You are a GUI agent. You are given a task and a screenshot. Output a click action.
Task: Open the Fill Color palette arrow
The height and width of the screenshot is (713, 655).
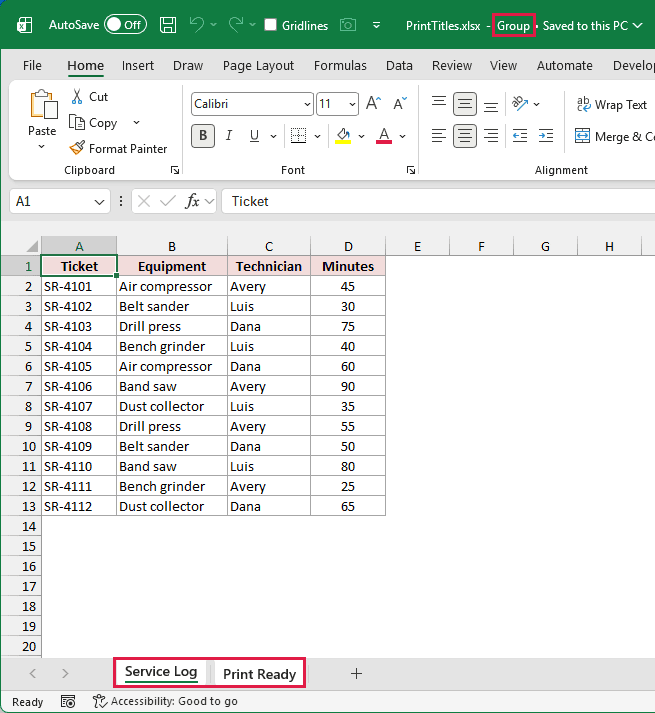(x=362, y=136)
